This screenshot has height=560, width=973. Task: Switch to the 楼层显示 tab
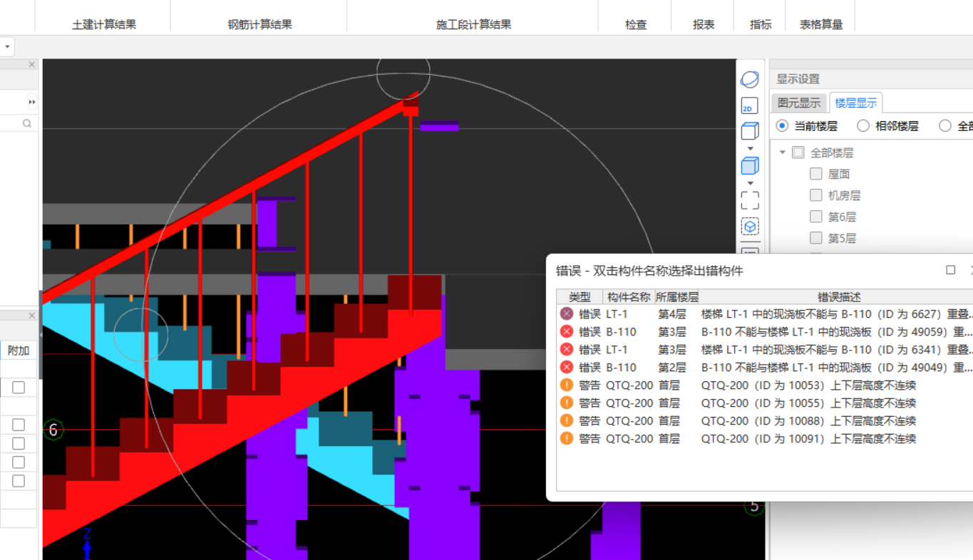pos(856,103)
